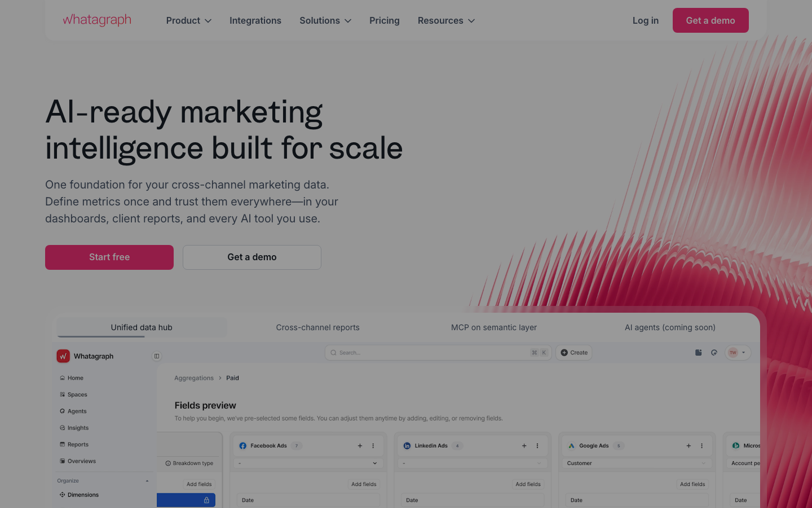Screen dimensions: 812x508
Task: Open the Facebook Ads account dropdown
Action: coord(308,463)
